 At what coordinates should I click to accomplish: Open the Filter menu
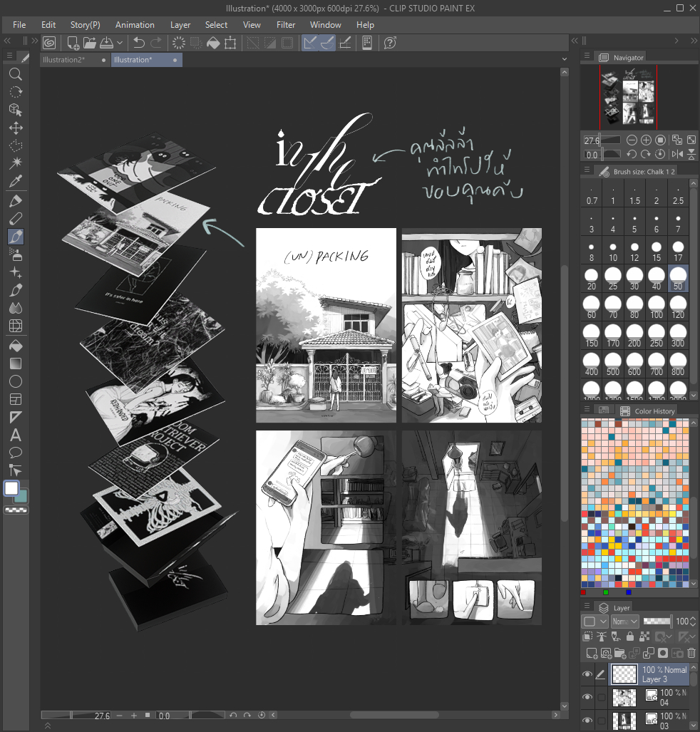point(286,25)
